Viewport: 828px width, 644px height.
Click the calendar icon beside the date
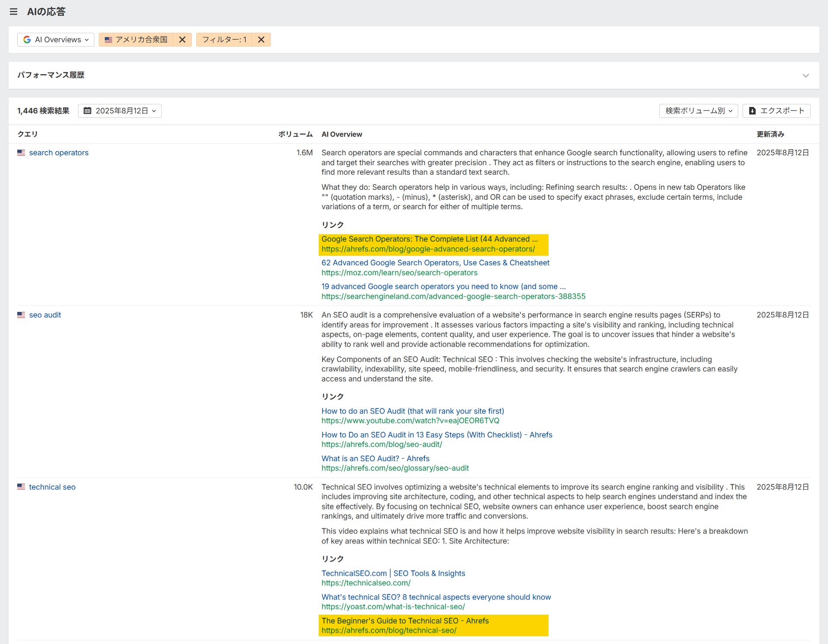[88, 110]
